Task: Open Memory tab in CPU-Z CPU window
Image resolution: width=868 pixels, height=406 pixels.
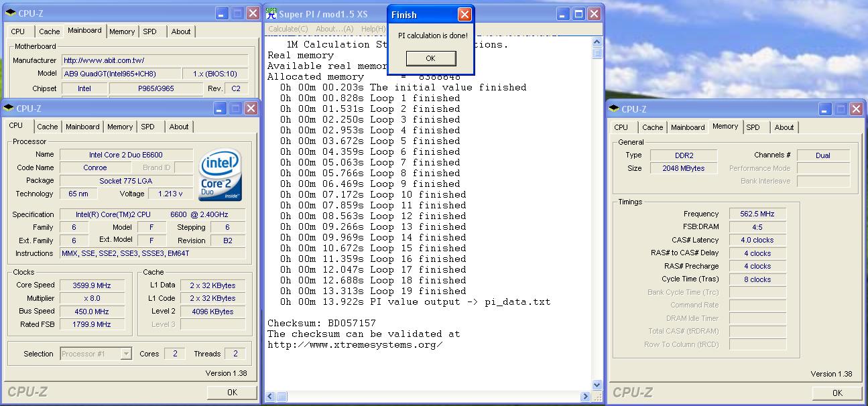Action: pyautogui.click(x=120, y=127)
